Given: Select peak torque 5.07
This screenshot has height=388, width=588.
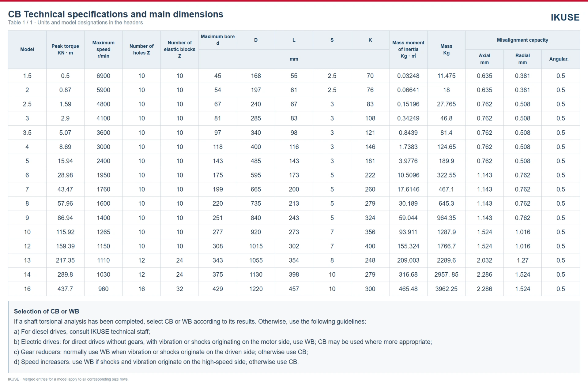Looking at the screenshot, I should coord(65,132).
